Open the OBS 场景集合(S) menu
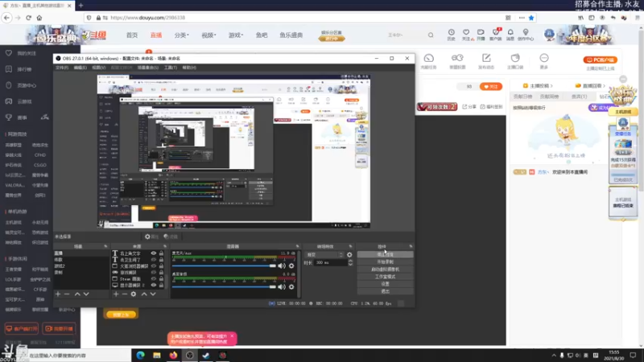 [x=148, y=68]
